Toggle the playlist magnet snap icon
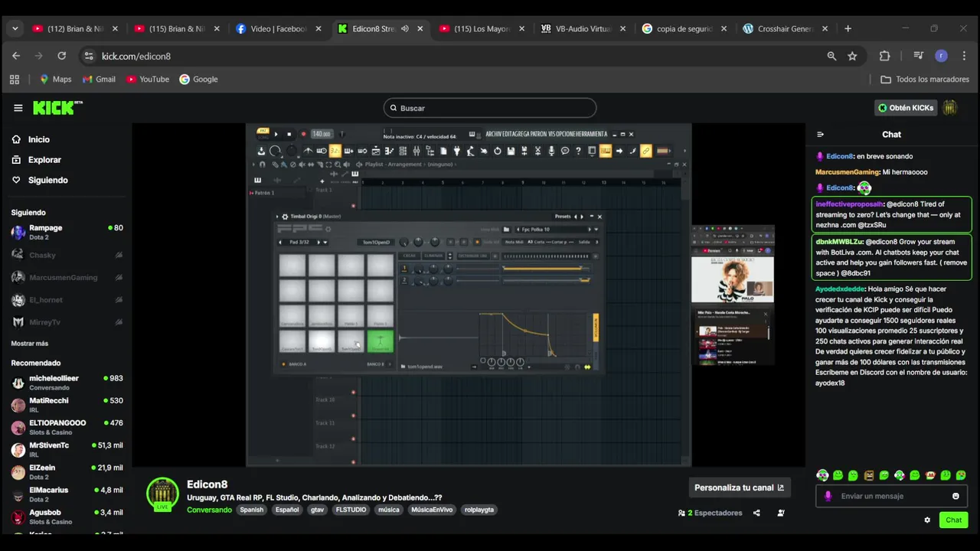The width and height of the screenshot is (980, 551). coord(263,164)
